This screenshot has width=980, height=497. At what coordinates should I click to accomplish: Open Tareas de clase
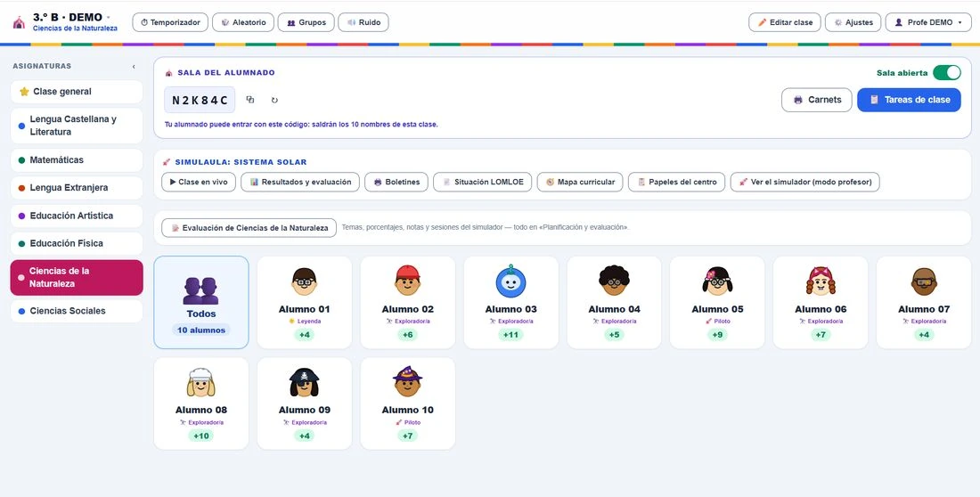(x=909, y=100)
